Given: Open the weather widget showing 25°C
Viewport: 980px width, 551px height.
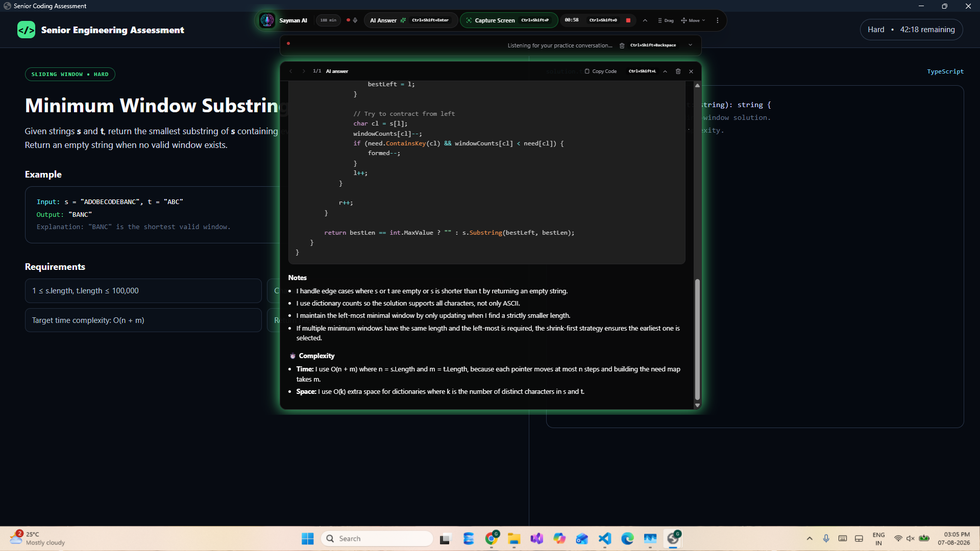Looking at the screenshot, I should tap(38, 539).
